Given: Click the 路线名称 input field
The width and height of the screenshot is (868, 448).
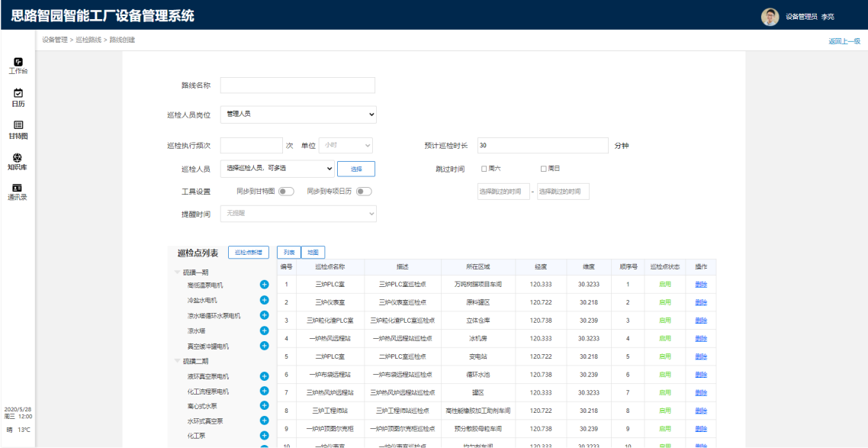Looking at the screenshot, I should [297, 85].
